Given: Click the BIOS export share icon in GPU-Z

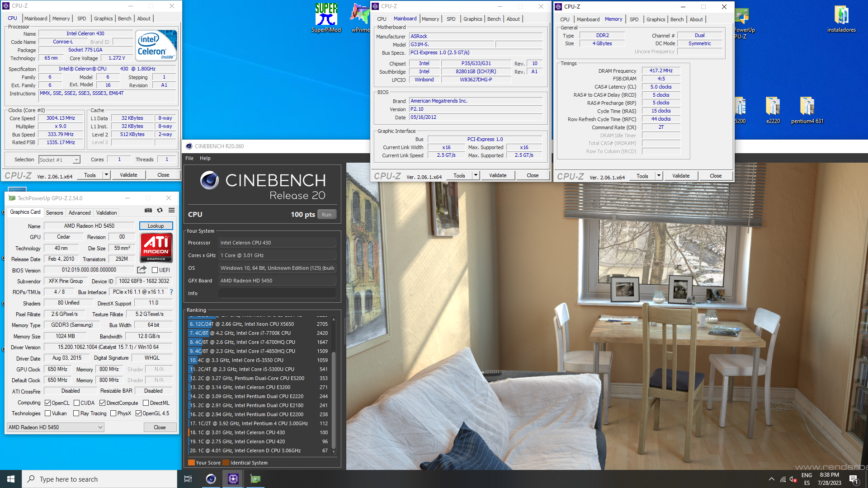Looking at the screenshot, I should (142, 270).
